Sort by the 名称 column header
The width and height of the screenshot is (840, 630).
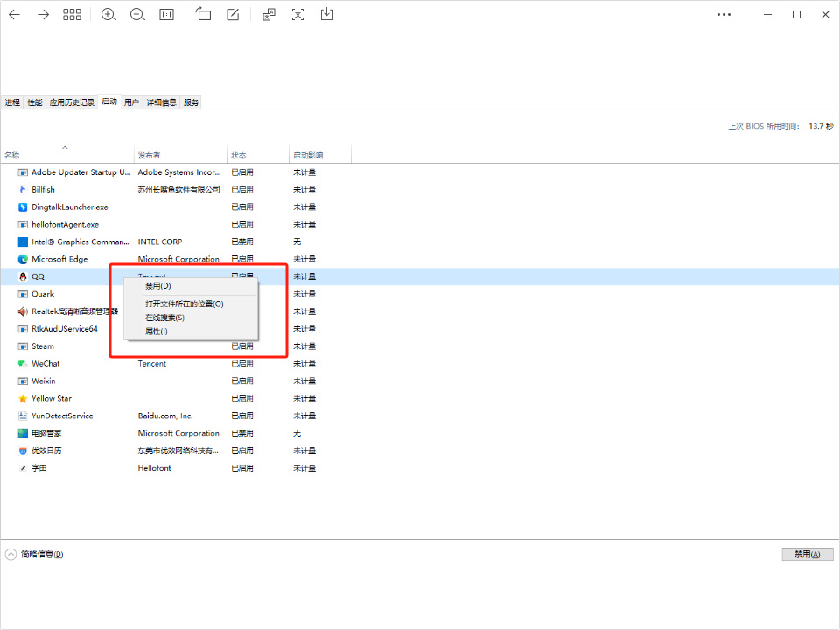[67, 156]
